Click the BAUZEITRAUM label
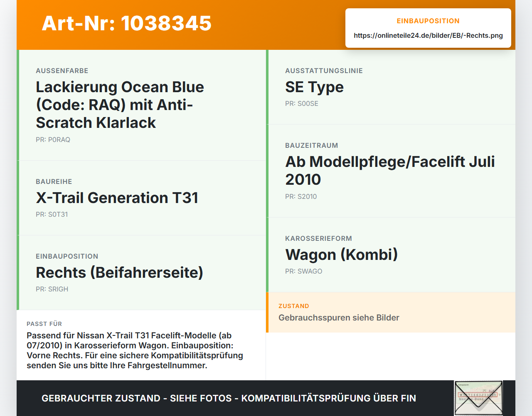This screenshot has height=416, width=532. (311, 146)
